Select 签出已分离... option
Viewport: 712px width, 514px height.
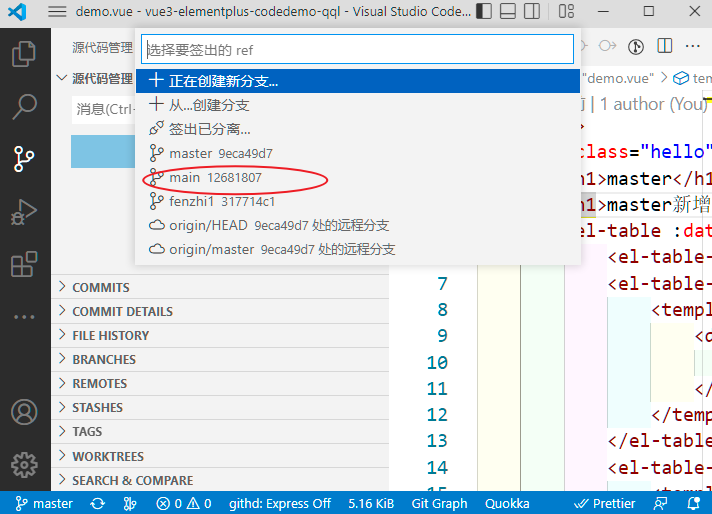pos(358,129)
